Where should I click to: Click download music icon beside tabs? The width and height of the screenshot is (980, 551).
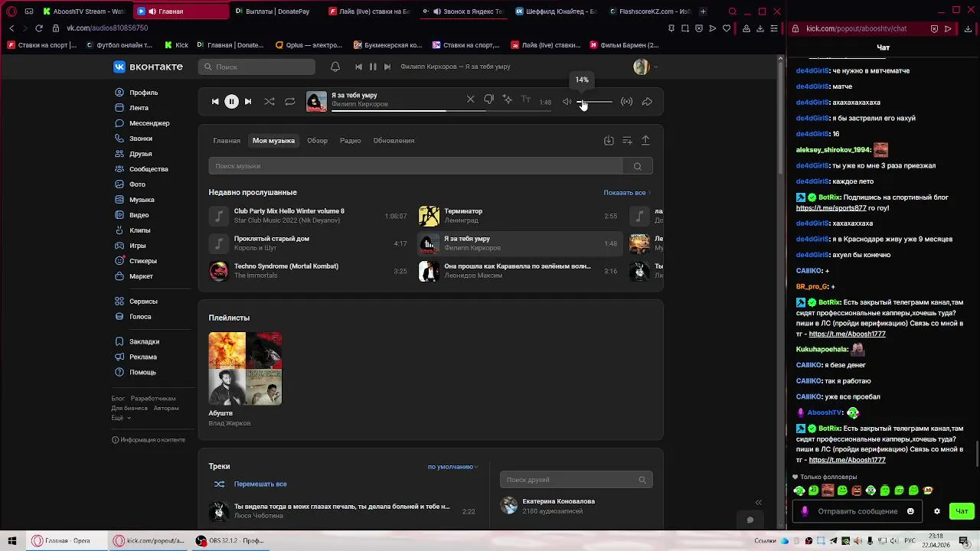609,141
